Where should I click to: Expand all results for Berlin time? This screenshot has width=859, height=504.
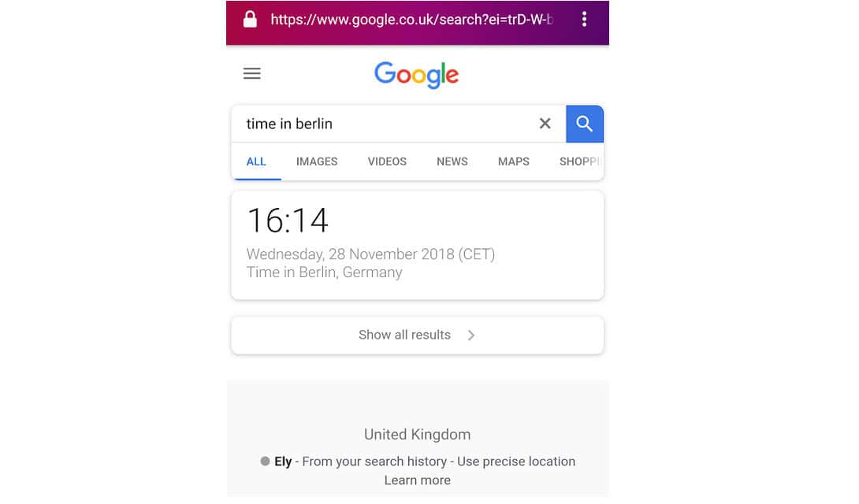click(x=404, y=335)
